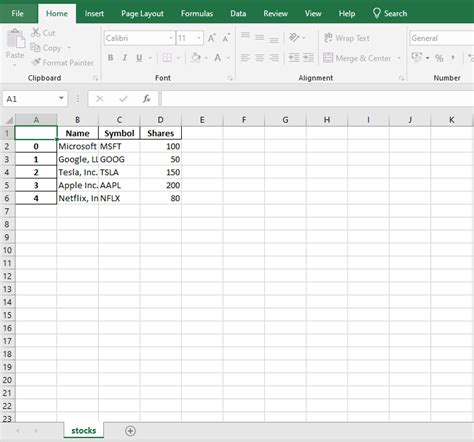The width and height of the screenshot is (474, 442).
Task: Decrease the cell indent
Action: pos(294,58)
